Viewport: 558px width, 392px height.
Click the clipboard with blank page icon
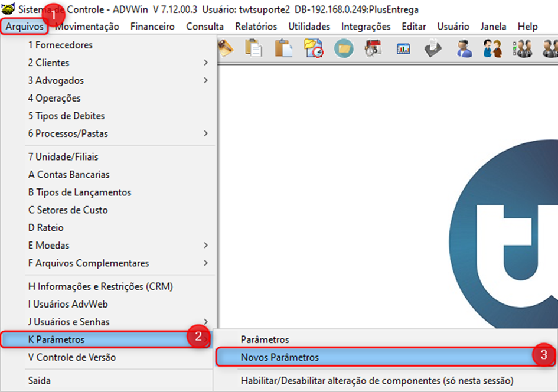(x=283, y=48)
